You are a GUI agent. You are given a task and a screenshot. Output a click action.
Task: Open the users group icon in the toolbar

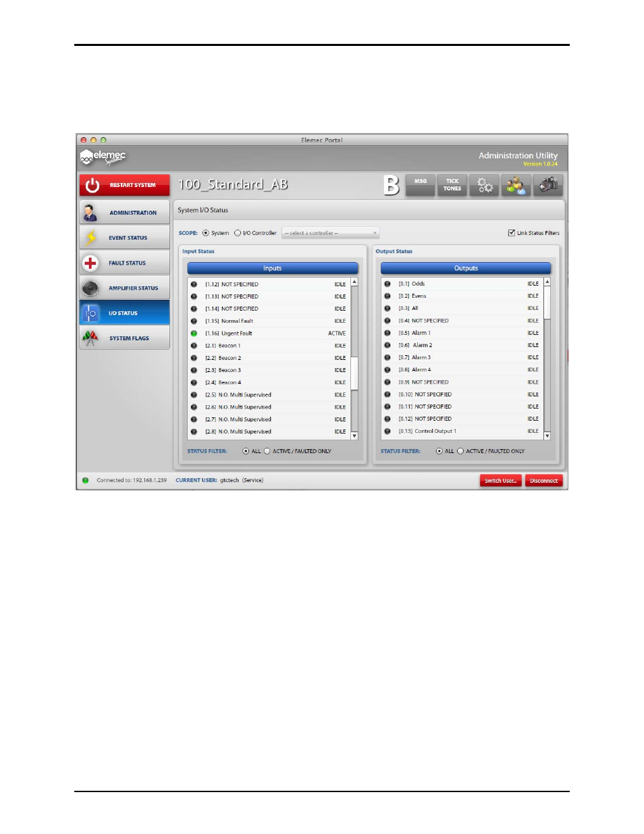516,185
